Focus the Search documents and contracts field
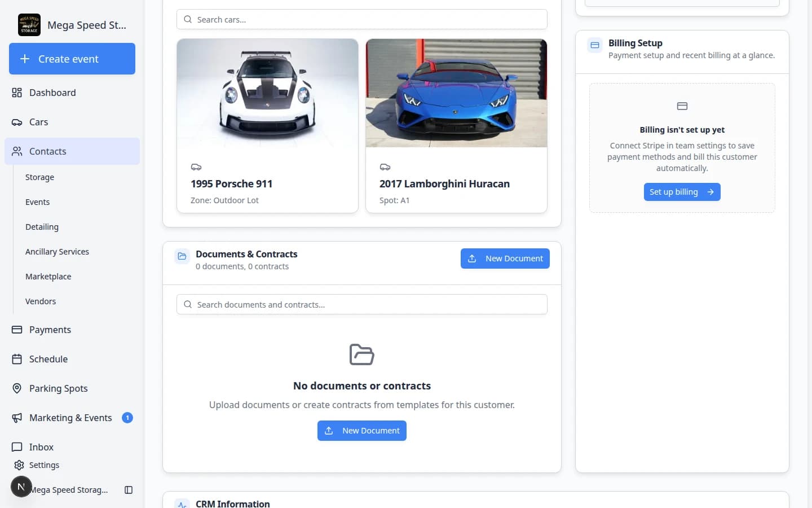Image resolution: width=812 pixels, height=508 pixels. [362, 304]
